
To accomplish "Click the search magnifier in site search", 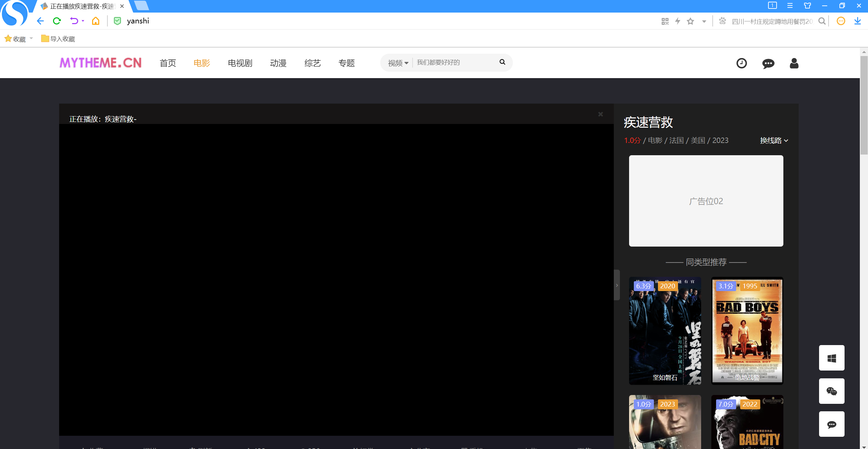I will pyautogui.click(x=502, y=62).
